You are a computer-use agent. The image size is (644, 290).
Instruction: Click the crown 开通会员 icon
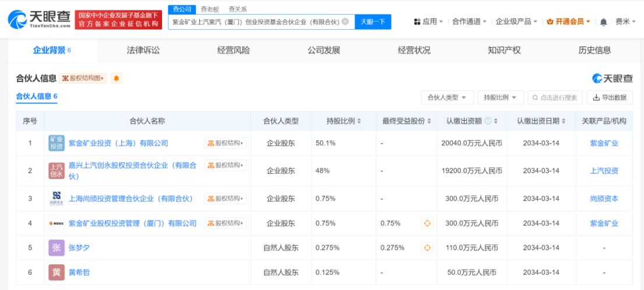550,22
